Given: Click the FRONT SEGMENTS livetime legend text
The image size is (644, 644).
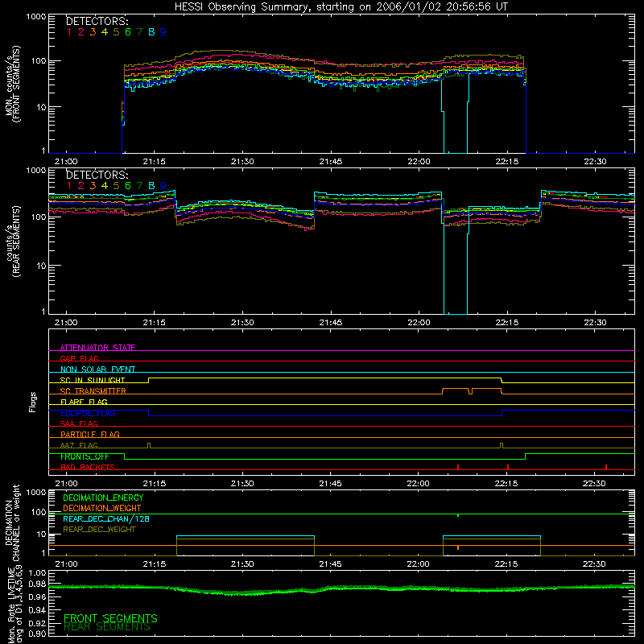Looking at the screenshot, I should [110, 618].
